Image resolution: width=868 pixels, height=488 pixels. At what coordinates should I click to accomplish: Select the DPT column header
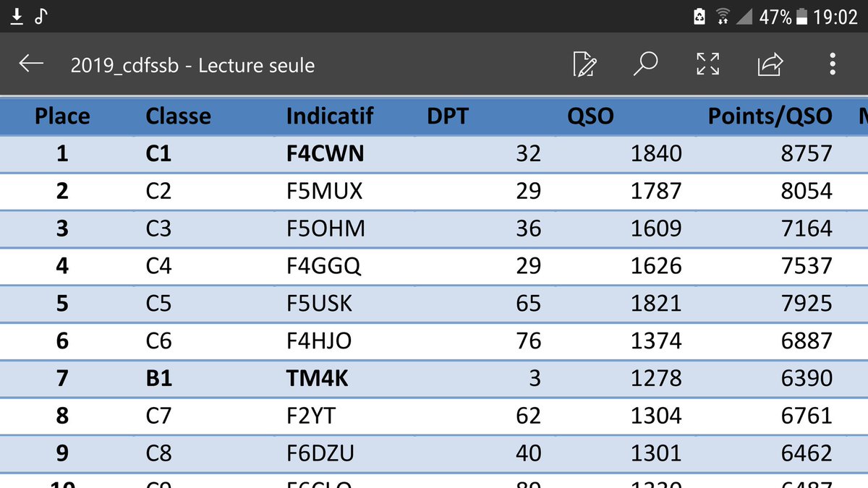tap(448, 116)
